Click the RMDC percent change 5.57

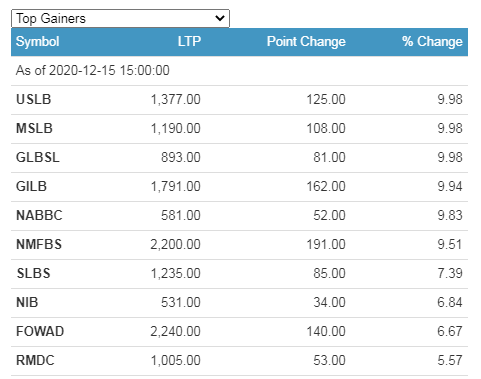pyautogui.click(x=450, y=360)
